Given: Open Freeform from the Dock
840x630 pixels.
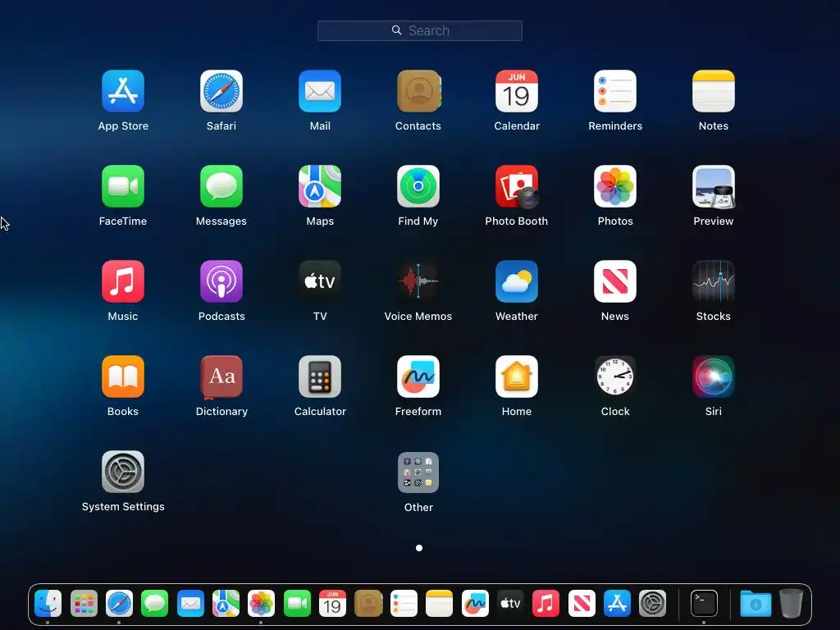Looking at the screenshot, I should click(475, 604).
